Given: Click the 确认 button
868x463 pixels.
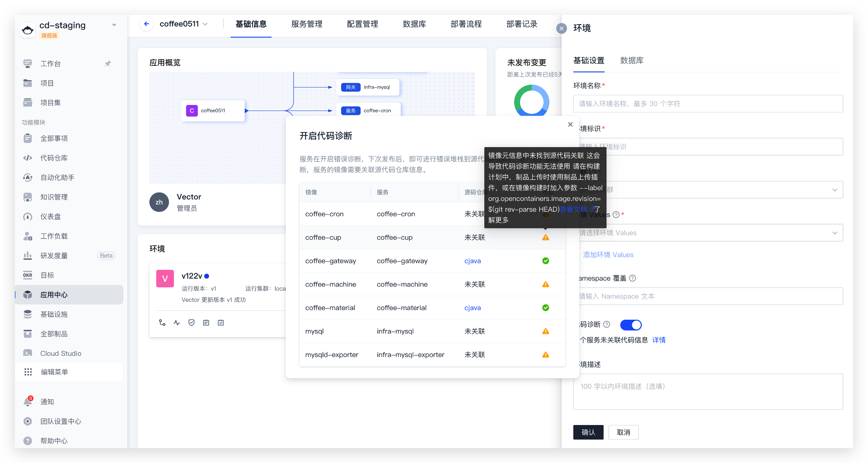Looking at the screenshot, I should pyautogui.click(x=588, y=432).
